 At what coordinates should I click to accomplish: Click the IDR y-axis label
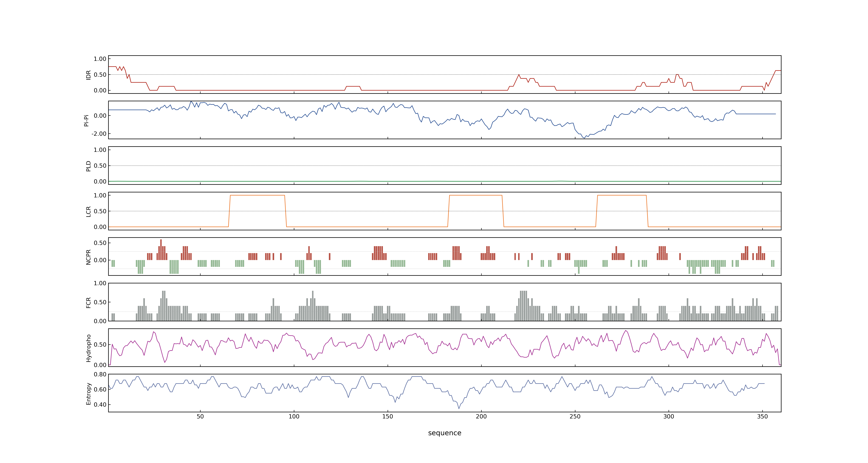click(x=89, y=75)
